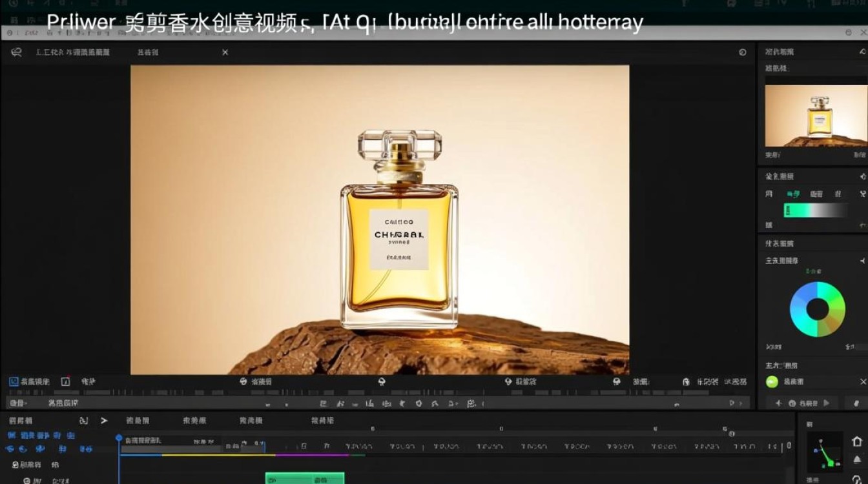Click the pin icon in first right panel header
The width and height of the screenshot is (868, 484).
pyautogui.click(x=863, y=52)
